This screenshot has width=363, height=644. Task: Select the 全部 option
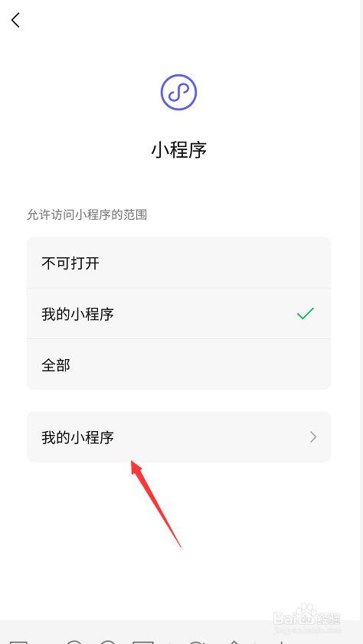tap(178, 364)
